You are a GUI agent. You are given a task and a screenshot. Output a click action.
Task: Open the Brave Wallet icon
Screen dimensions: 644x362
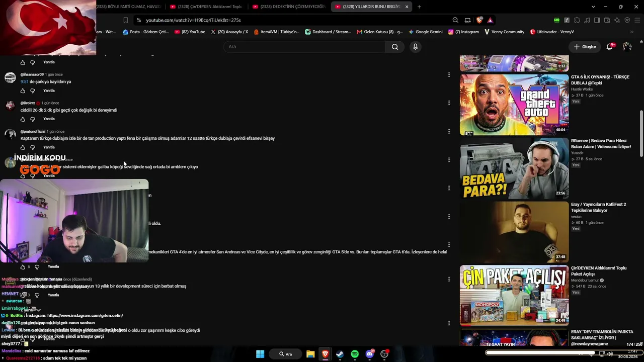607,20
